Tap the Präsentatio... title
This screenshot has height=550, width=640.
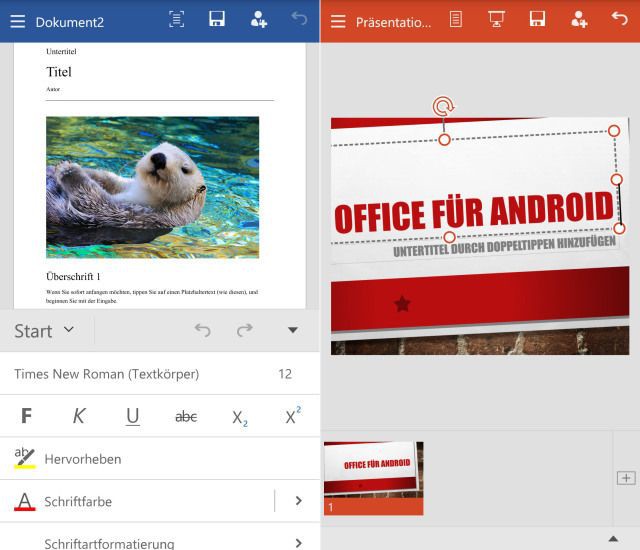click(393, 22)
